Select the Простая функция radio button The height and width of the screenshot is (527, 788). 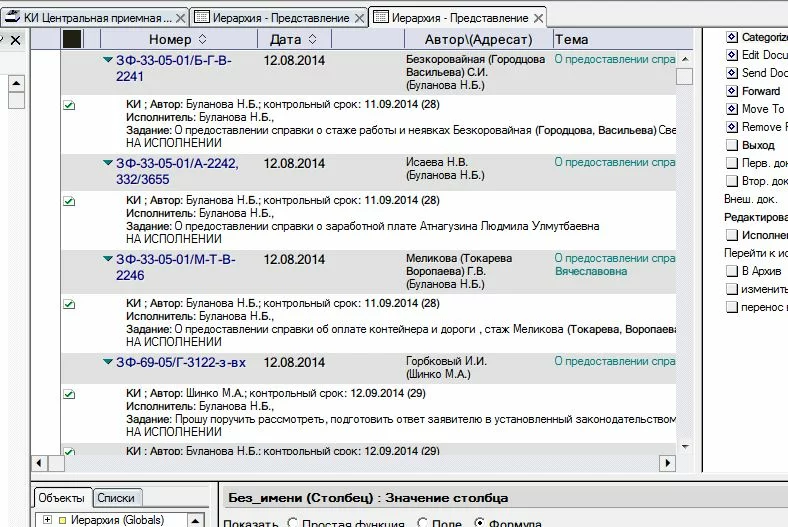292,523
